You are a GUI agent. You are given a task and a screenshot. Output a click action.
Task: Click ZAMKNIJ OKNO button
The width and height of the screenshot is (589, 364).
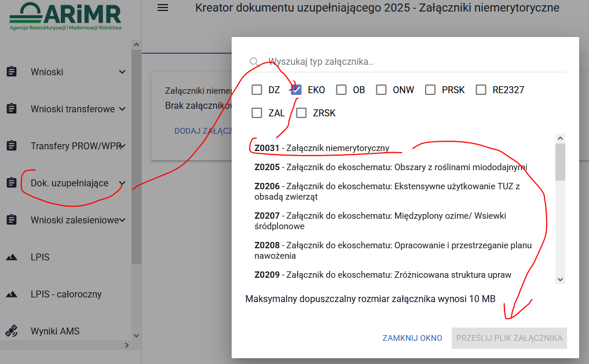pyautogui.click(x=412, y=338)
